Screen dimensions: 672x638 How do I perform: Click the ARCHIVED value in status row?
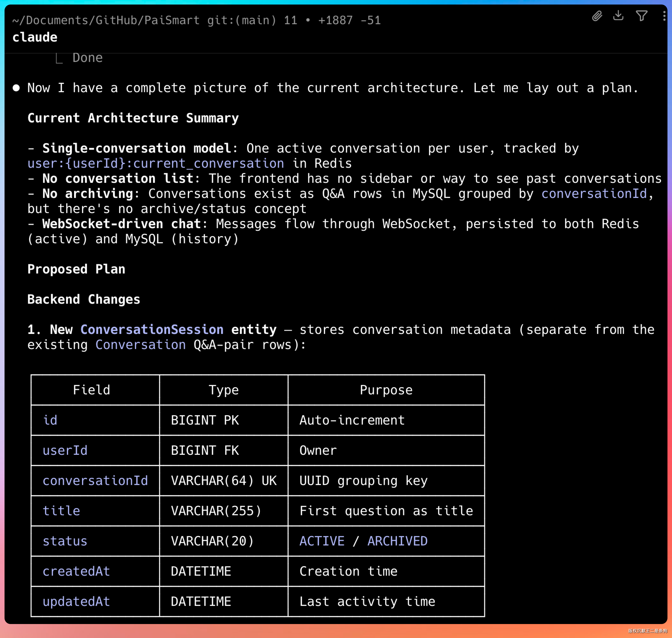[x=397, y=541]
